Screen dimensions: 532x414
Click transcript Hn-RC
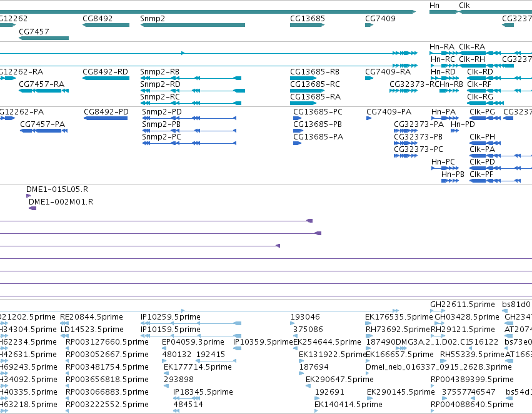pos(443,59)
